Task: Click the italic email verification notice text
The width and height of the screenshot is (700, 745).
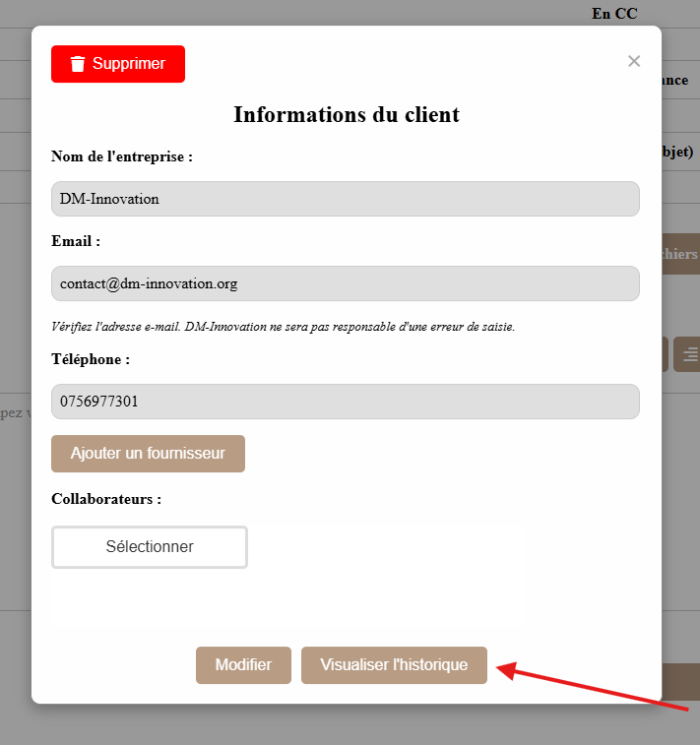Action: [283, 326]
